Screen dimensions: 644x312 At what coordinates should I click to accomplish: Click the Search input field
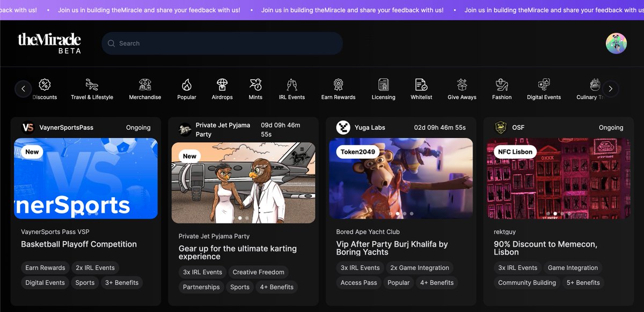coord(222,43)
